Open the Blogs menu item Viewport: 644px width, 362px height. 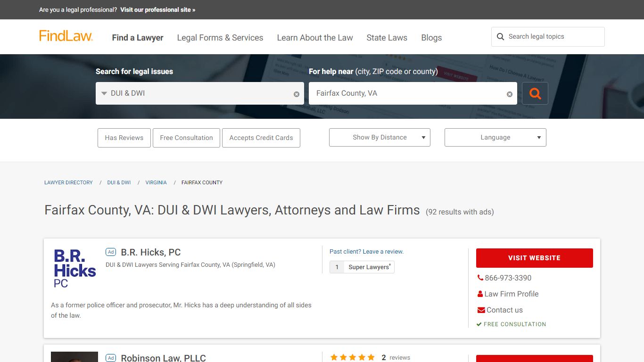point(431,38)
